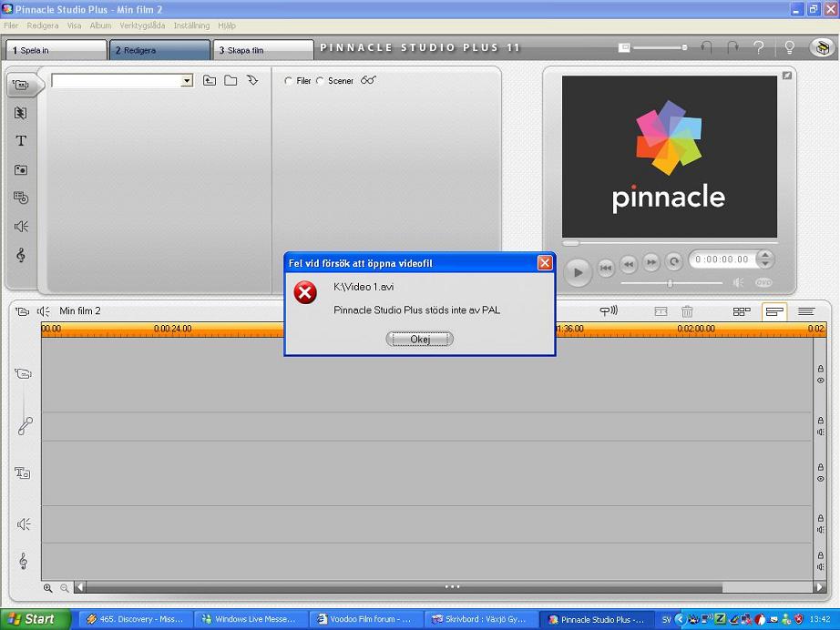
Task: Click the Windows Start button
Action: (30, 619)
